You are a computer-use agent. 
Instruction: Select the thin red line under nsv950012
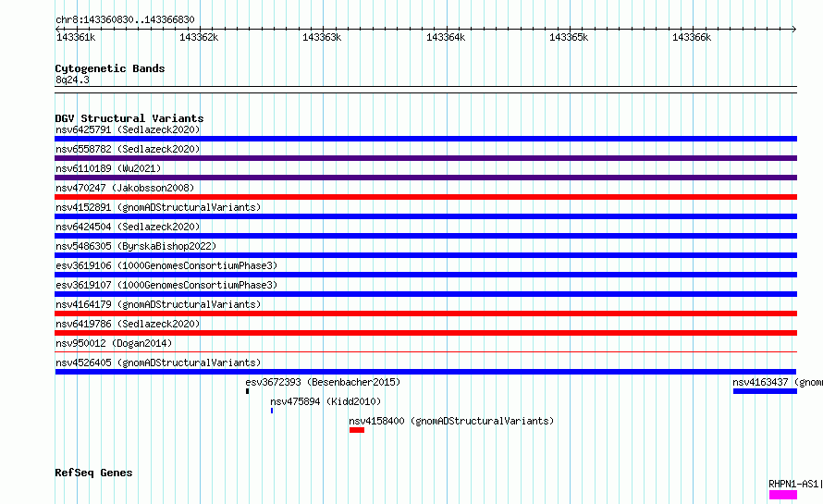click(x=425, y=351)
